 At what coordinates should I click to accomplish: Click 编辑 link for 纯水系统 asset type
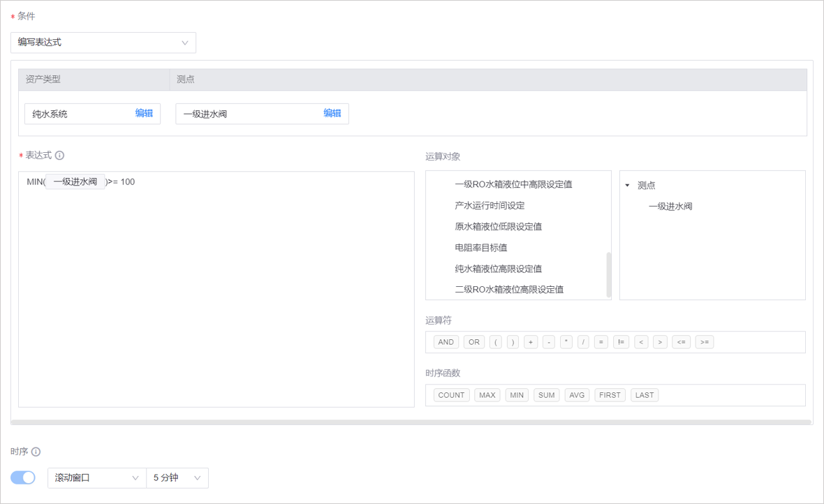click(x=144, y=113)
